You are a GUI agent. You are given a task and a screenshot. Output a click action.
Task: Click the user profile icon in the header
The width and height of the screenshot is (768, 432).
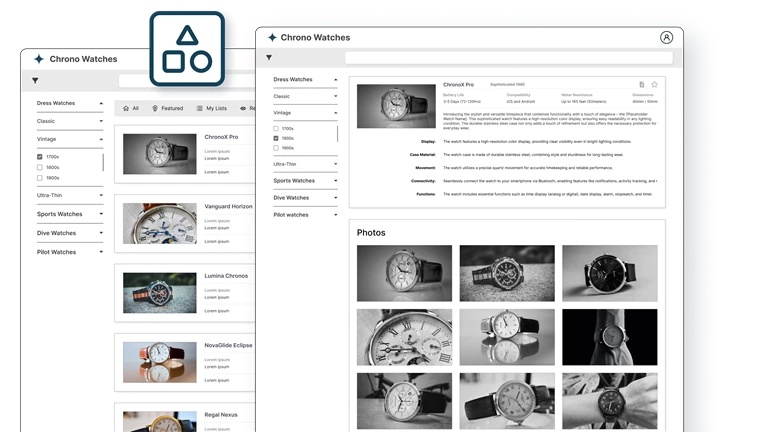666,38
